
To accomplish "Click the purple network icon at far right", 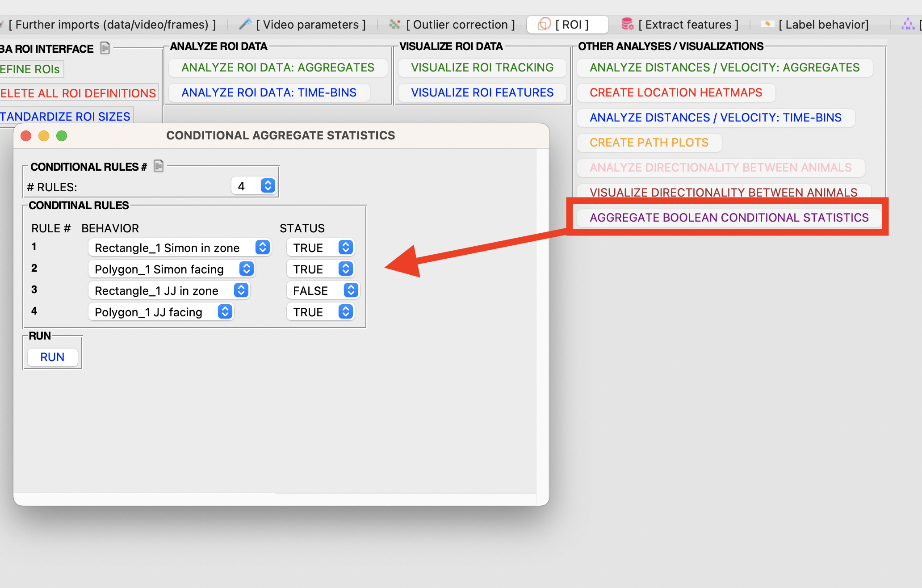I will (x=908, y=24).
